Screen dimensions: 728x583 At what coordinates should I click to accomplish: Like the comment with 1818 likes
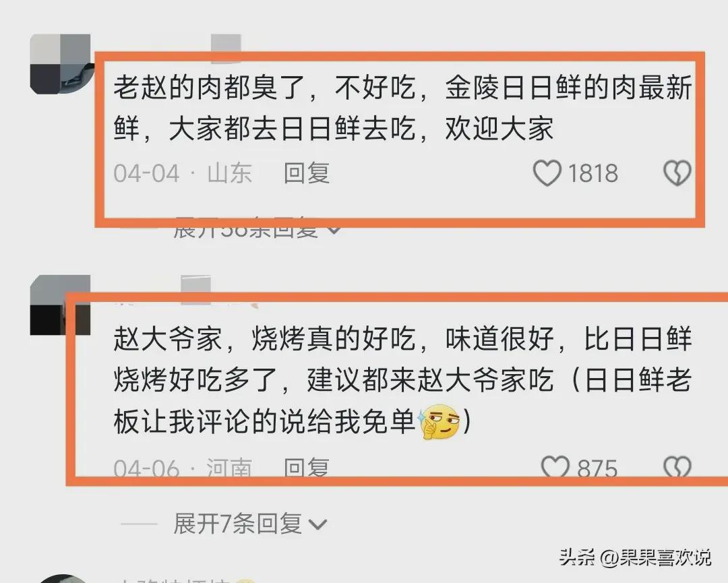tap(547, 173)
